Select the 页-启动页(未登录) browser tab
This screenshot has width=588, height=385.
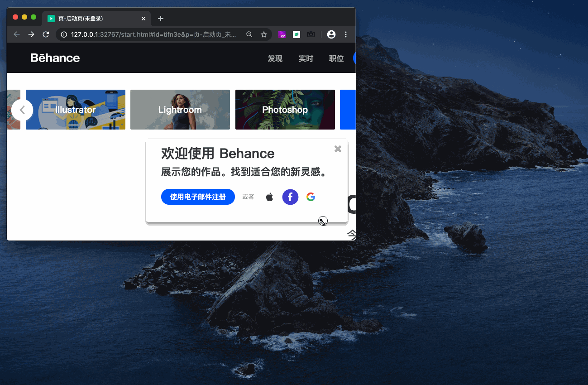pyautogui.click(x=97, y=19)
